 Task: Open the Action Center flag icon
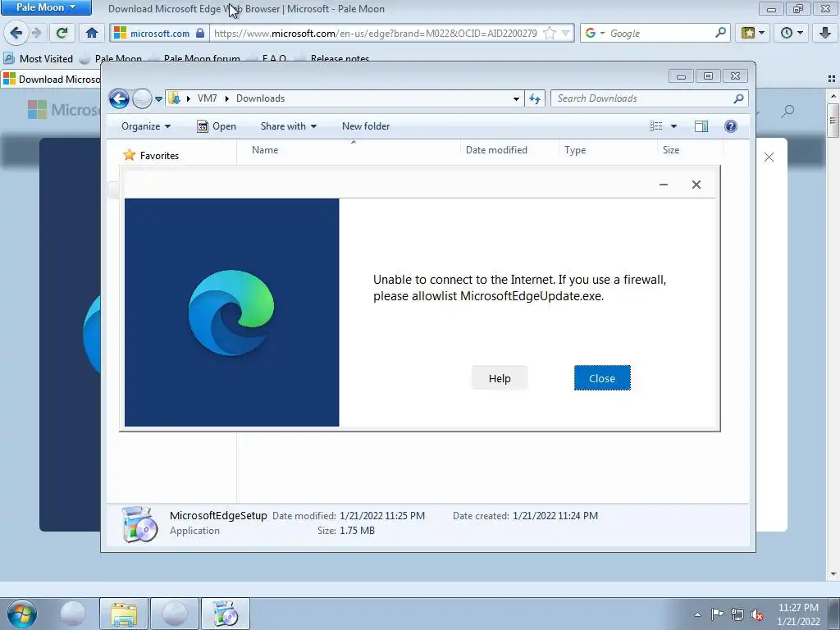717,614
